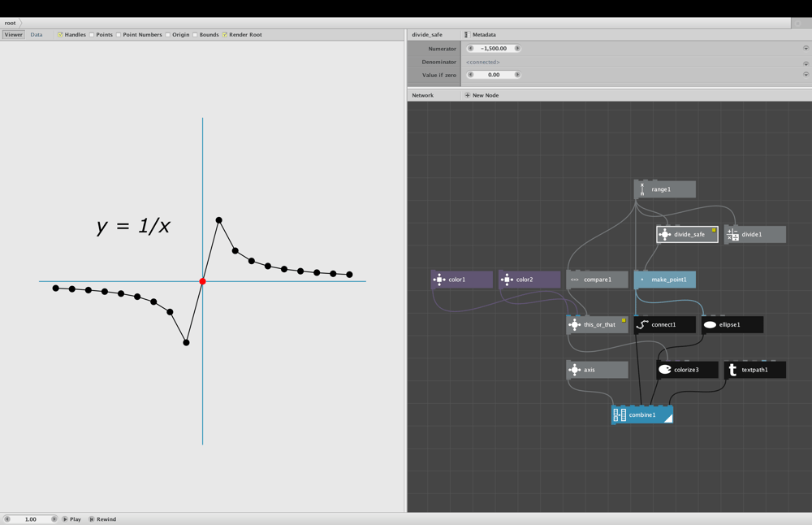Increase the Value if zero value
812x525 pixels.
click(x=517, y=75)
